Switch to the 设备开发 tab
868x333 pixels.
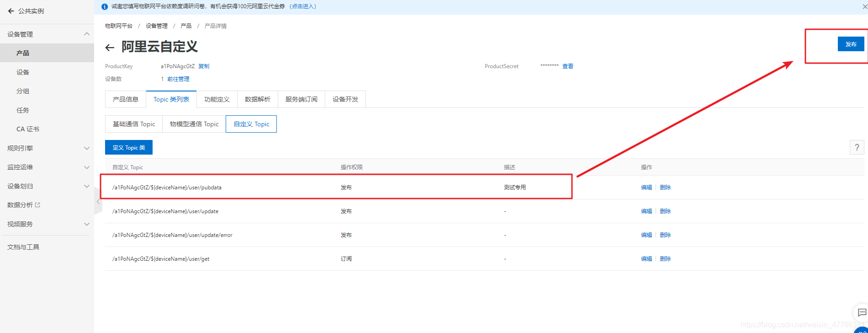coord(345,99)
